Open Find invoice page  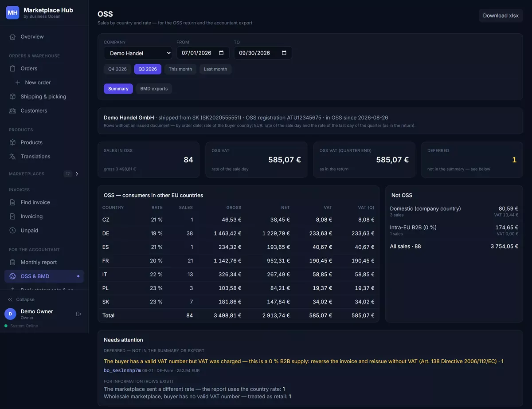click(44, 202)
